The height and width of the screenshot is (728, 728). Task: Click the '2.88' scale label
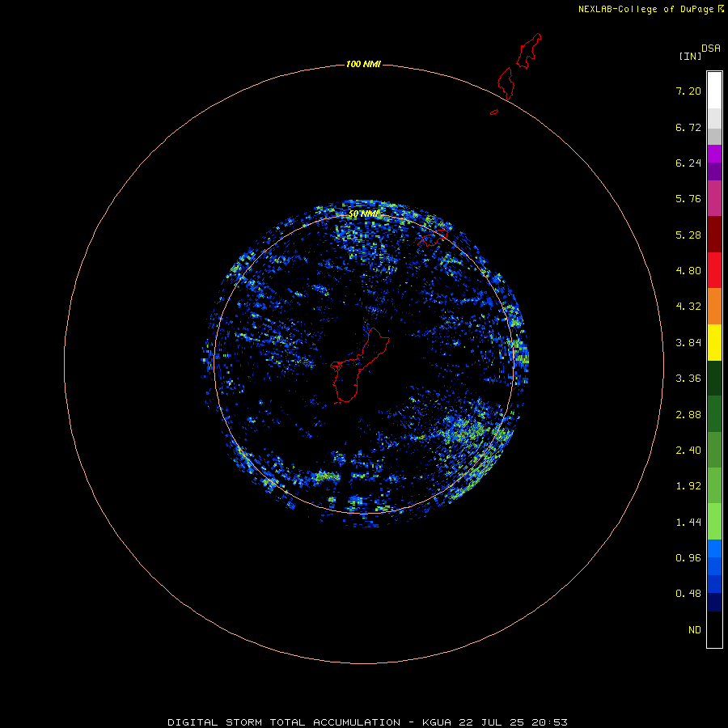(688, 415)
